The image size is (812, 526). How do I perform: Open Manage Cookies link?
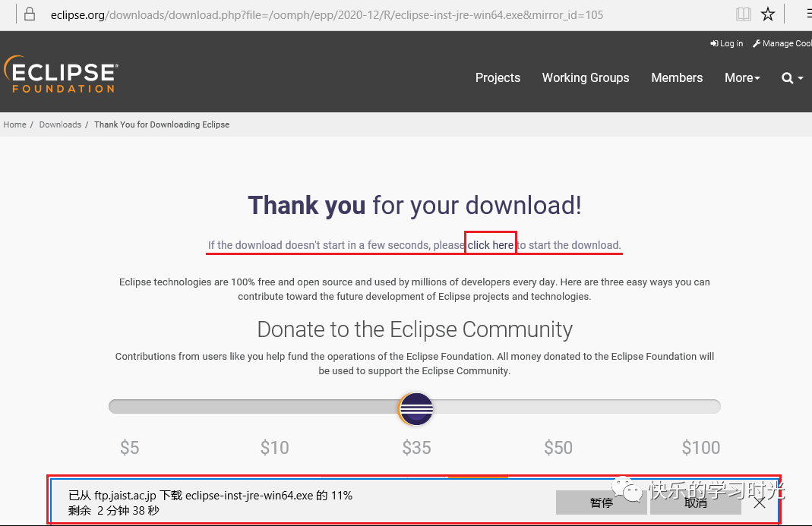click(782, 43)
